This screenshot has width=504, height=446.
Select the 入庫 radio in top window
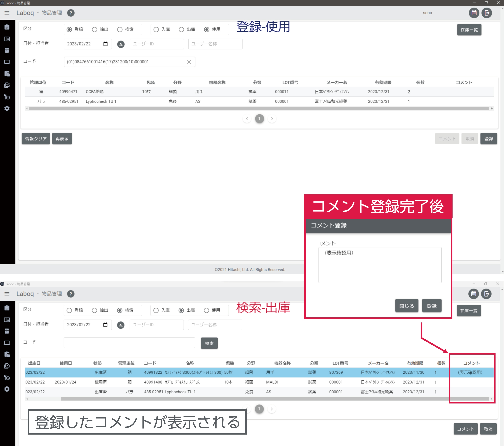(x=156, y=30)
